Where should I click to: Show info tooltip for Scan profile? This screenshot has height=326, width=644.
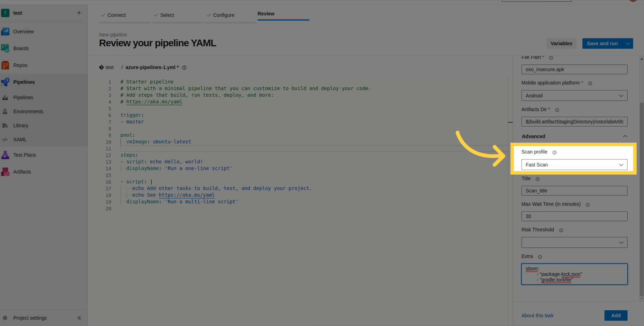[x=554, y=152]
